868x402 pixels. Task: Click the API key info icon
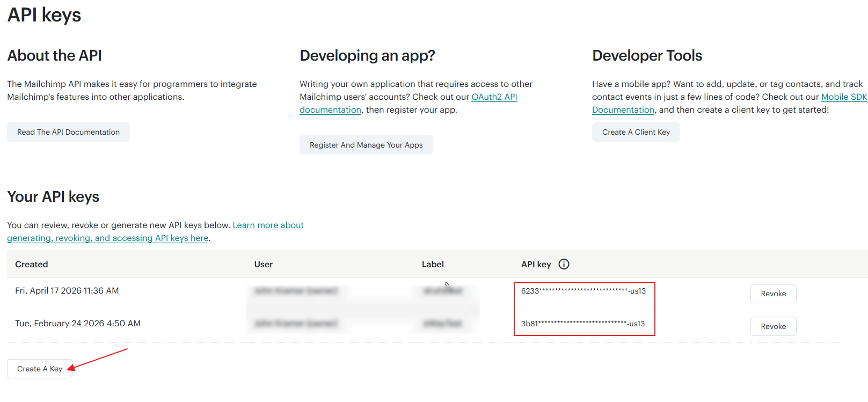[564, 264]
